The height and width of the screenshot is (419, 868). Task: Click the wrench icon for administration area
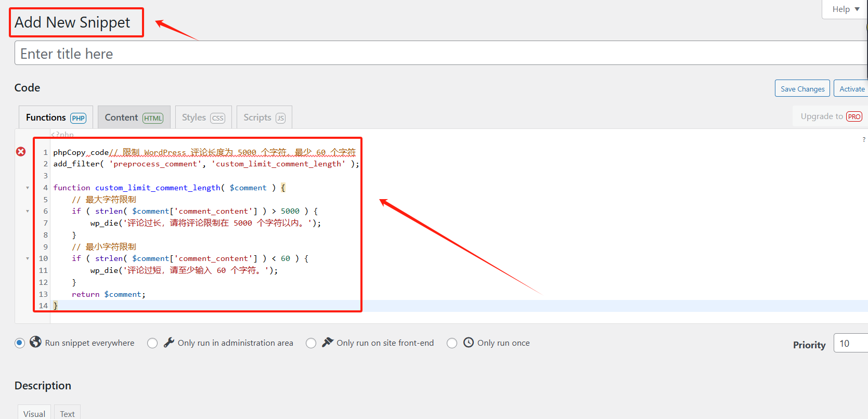click(169, 342)
